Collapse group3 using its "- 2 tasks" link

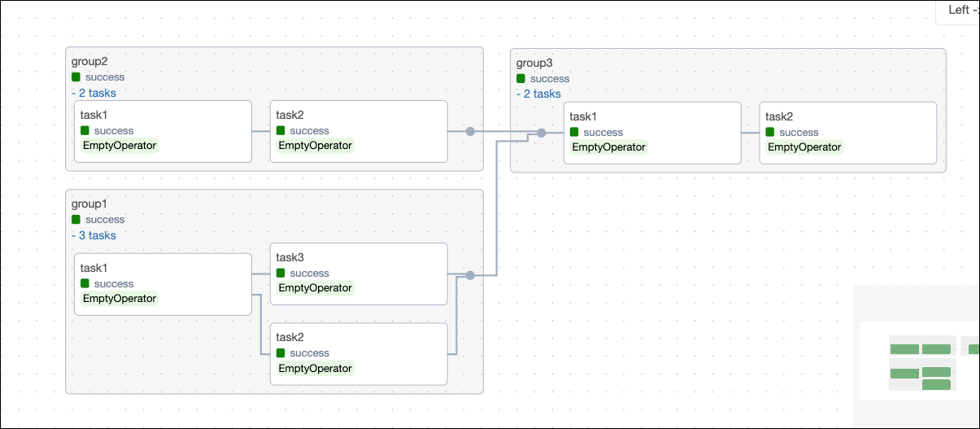(x=538, y=94)
